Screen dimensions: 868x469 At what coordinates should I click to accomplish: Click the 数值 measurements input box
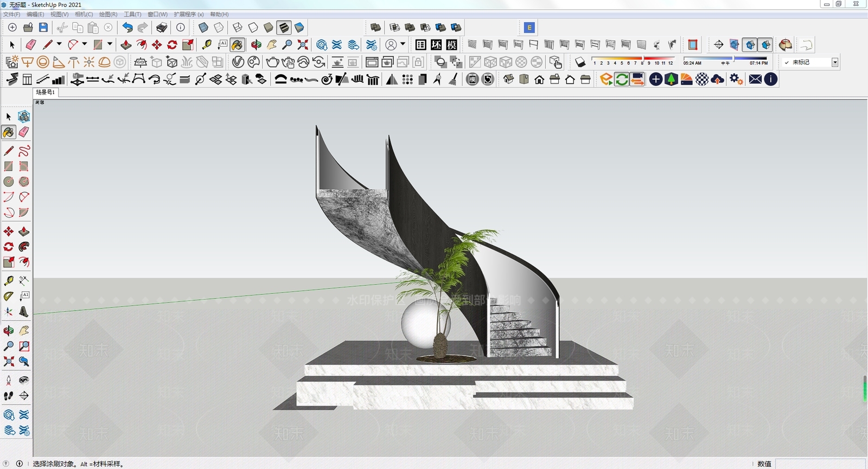[820, 464]
